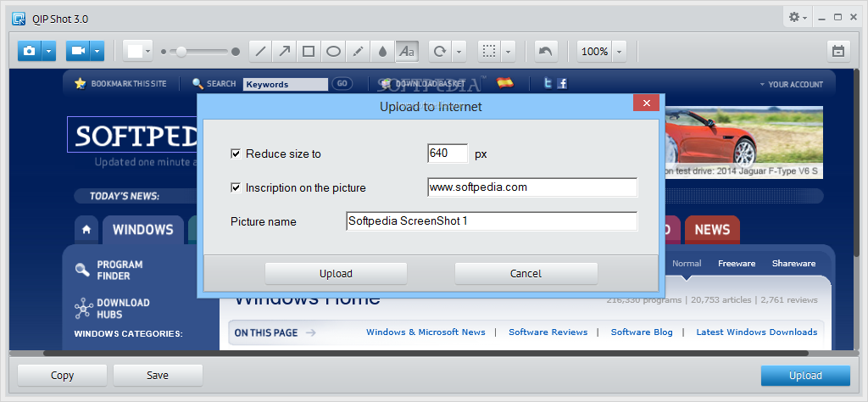Image resolution: width=868 pixels, height=402 pixels.
Task: Click the camera screenshot capture icon
Action: click(30, 51)
